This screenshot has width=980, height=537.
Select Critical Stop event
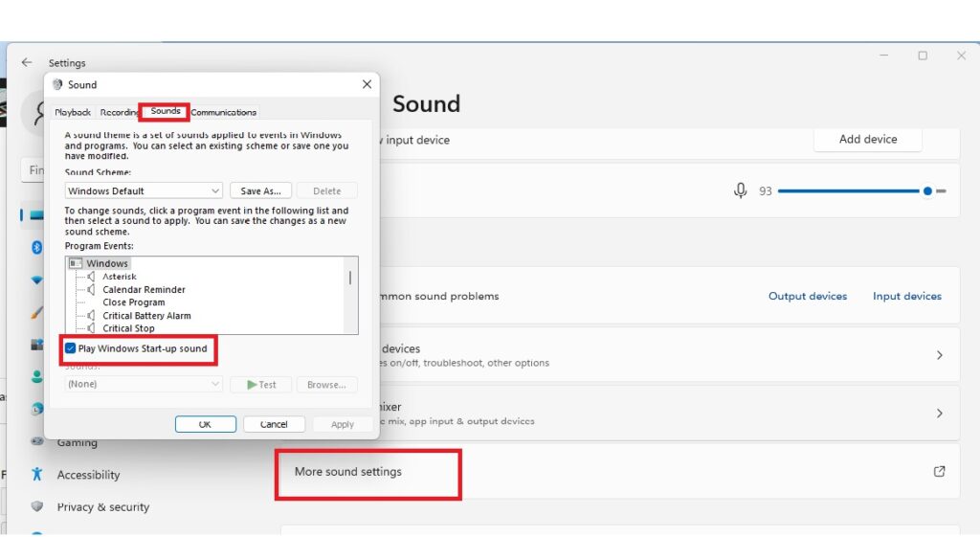[128, 328]
